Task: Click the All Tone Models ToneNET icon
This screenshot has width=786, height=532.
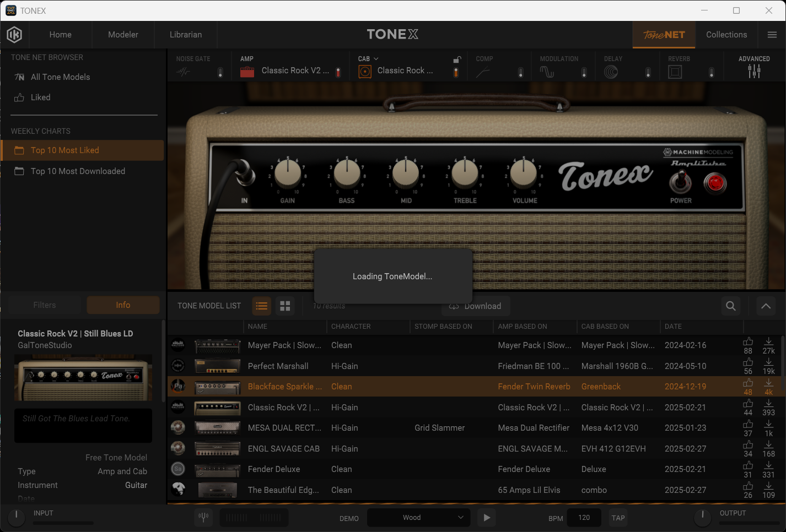Action: (19, 77)
